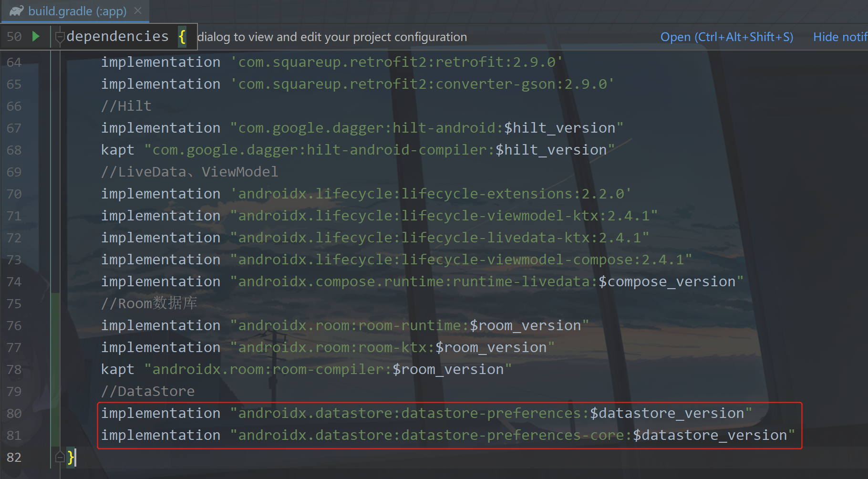Click the dependencies keyword in sticky header
868x479 pixels.
pos(117,36)
